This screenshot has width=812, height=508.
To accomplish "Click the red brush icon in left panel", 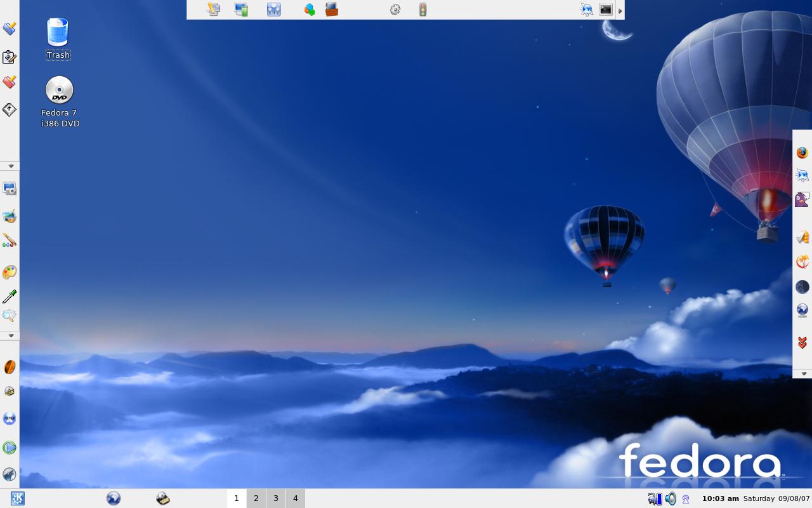I will (x=10, y=82).
